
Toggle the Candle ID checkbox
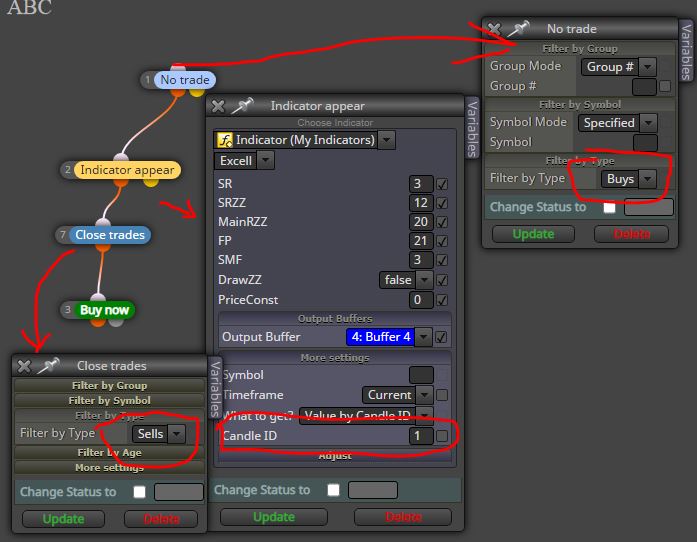[x=442, y=436]
